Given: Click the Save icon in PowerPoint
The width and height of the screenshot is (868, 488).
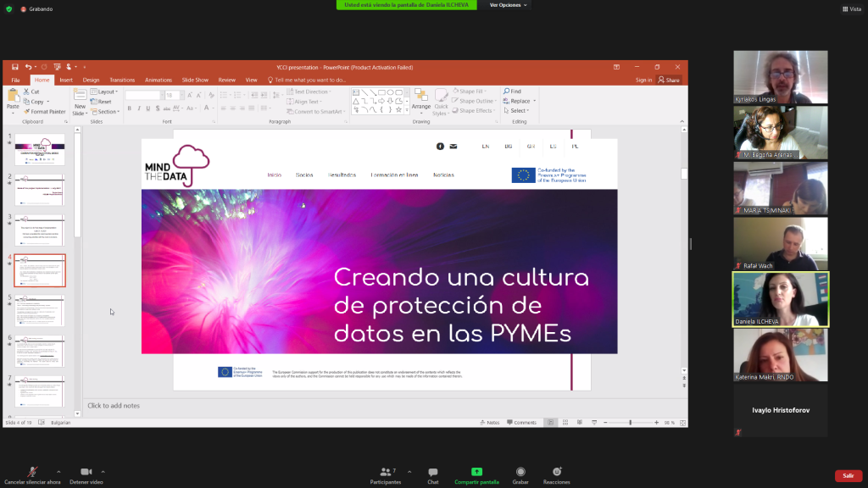Looking at the screenshot, I should 15,67.
